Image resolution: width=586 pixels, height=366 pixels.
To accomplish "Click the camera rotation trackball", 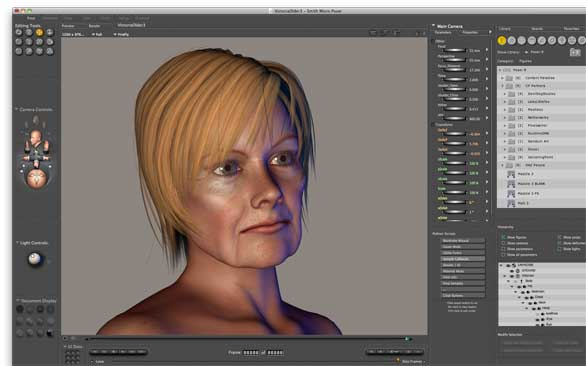I will point(36,178).
